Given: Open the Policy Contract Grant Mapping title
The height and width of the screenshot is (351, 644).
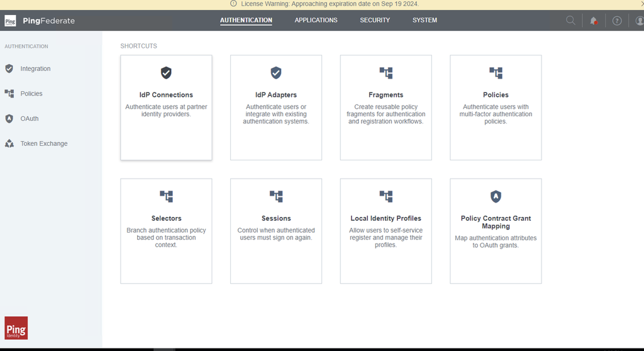Looking at the screenshot, I should pos(496,222).
